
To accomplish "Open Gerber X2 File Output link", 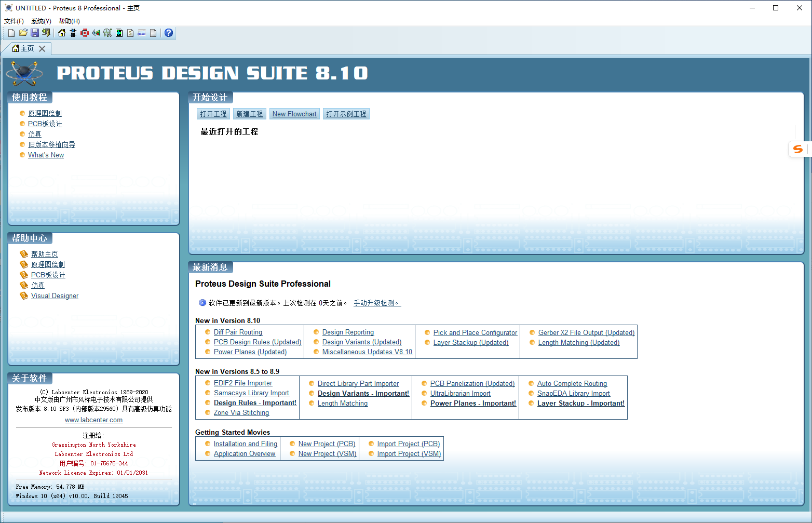I will point(586,332).
